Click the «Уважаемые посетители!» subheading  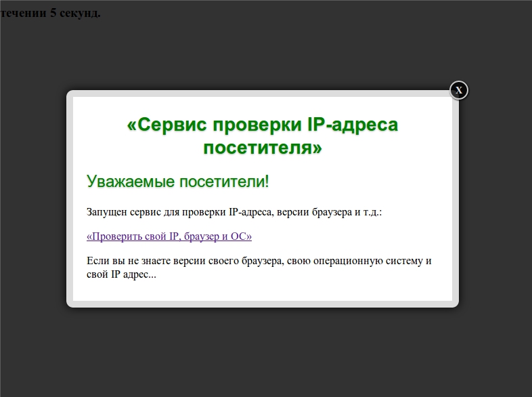[178, 181]
